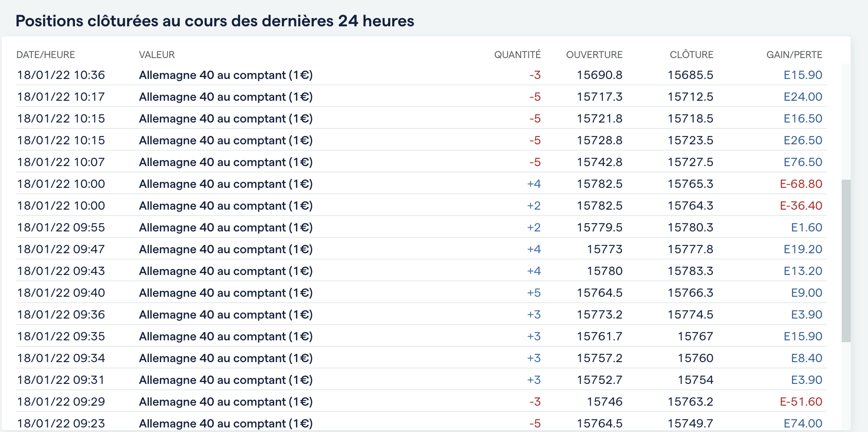Click the GAIN/PERTE column header
This screenshot has height=432, width=868.
click(794, 54)
